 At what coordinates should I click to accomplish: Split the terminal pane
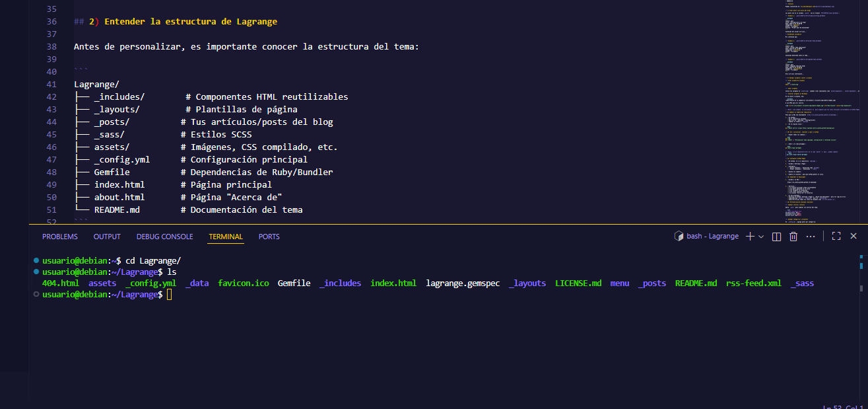click(x=777, y=237)
